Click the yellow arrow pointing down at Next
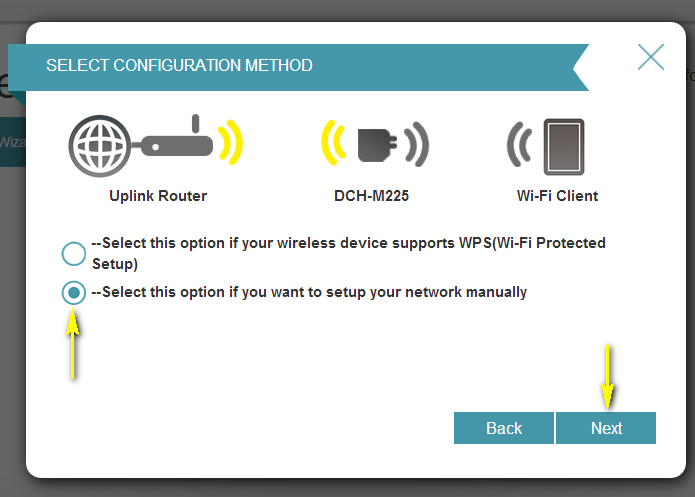Screen dimensions: 695x497 click(607, 377)
